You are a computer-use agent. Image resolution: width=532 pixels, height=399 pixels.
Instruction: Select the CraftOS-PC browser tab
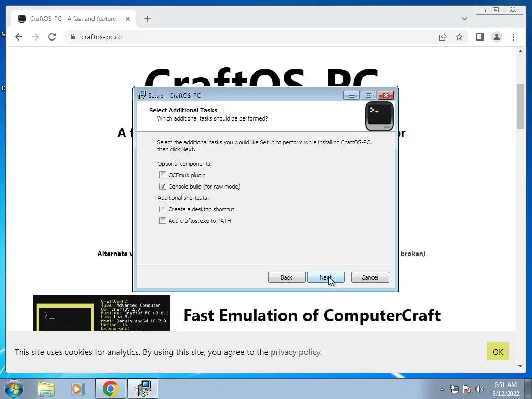point(74,19)
